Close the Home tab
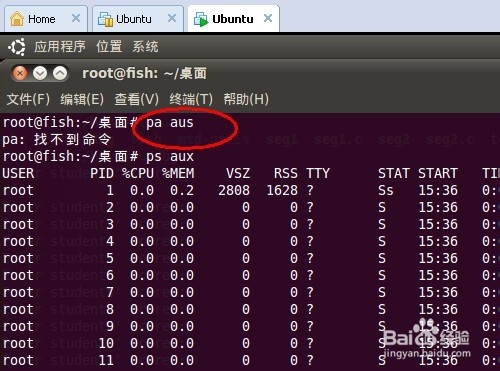Image resolution: width=500 pixels, height=371 pixels. point(76,18)
